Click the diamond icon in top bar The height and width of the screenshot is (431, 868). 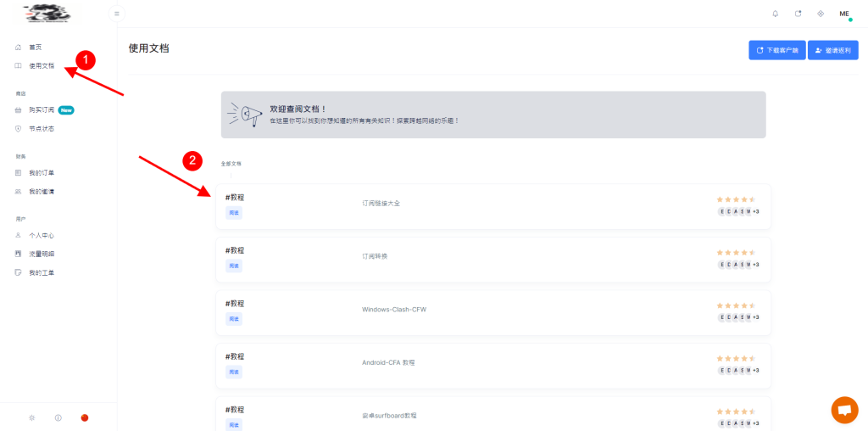click(x=821, y=14)
